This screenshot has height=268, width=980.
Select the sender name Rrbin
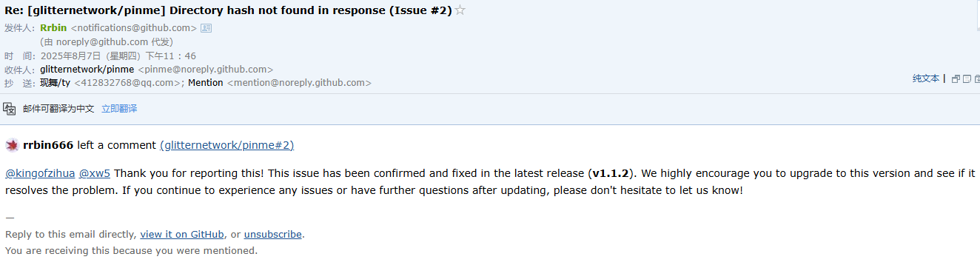coord(54,28)
